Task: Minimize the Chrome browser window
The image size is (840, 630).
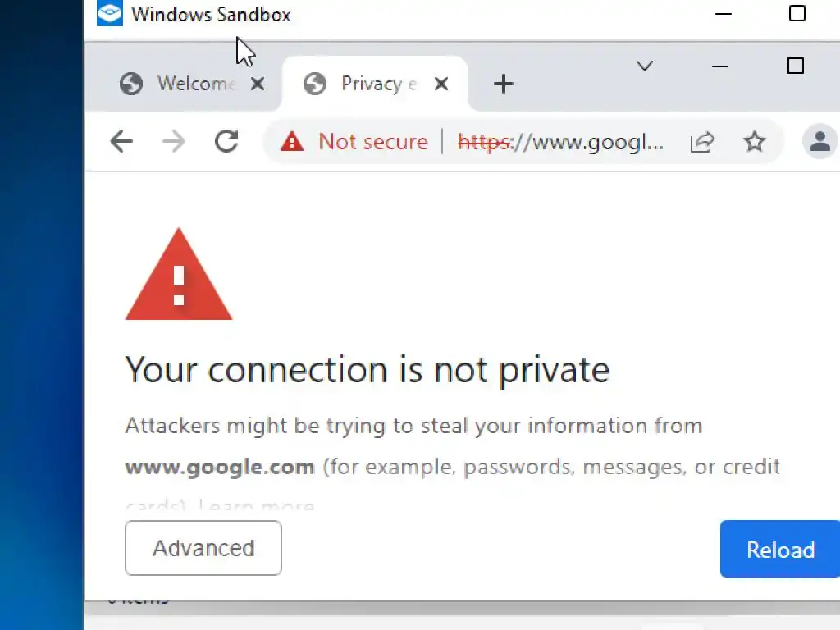Action: pos(720,66)
